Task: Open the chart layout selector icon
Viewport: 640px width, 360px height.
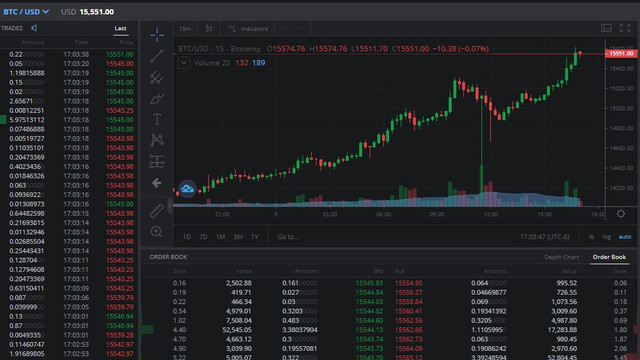Action: [x=606, y=28]
